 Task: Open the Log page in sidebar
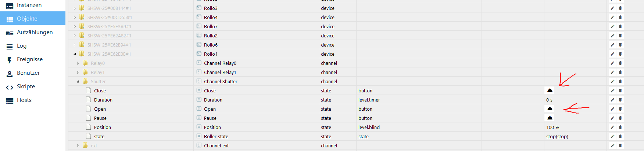click(22, 46)
